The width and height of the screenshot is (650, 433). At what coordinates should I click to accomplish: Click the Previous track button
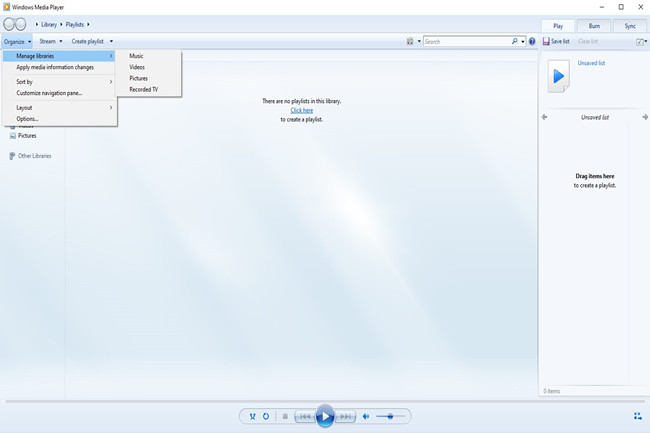304,416
